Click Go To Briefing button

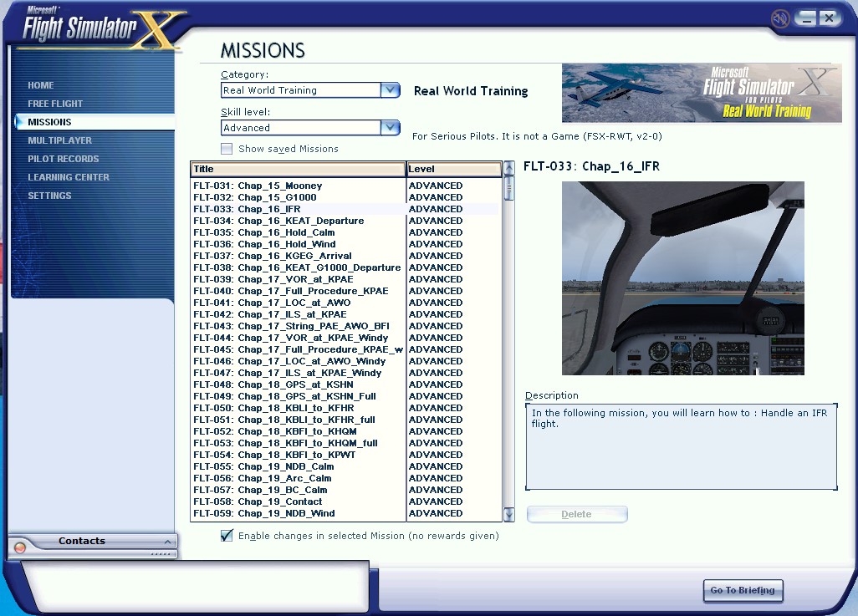(x=743, y=590)
